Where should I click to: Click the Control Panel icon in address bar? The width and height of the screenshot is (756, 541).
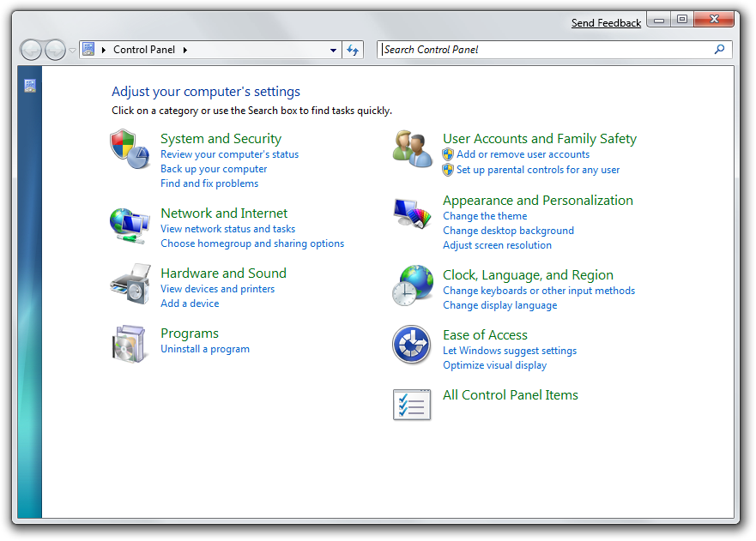tap(88, 49)
